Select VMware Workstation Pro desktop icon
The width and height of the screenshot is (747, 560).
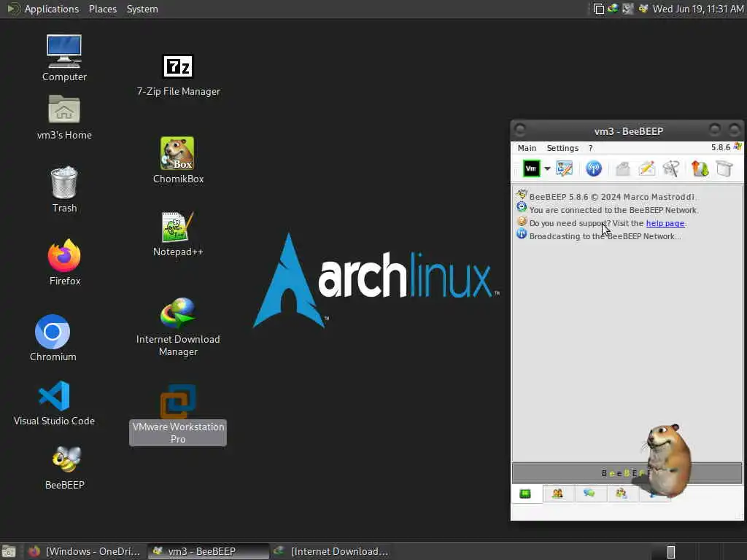pyautogui.click(x=178, y=414)
